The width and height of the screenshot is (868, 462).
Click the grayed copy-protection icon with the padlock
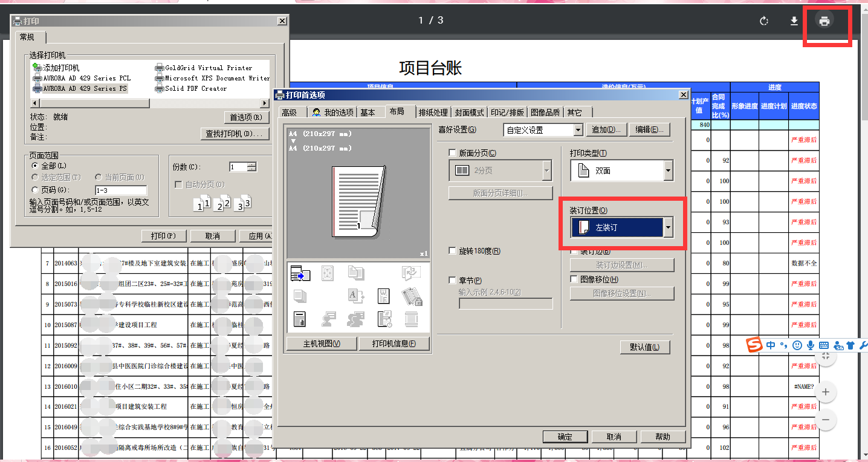pyautogui.click(x=412, y=296)
